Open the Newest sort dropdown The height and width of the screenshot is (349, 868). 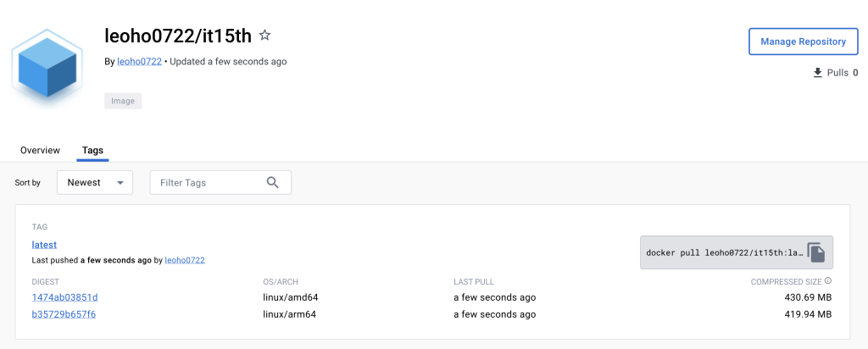tap(94, 182)
